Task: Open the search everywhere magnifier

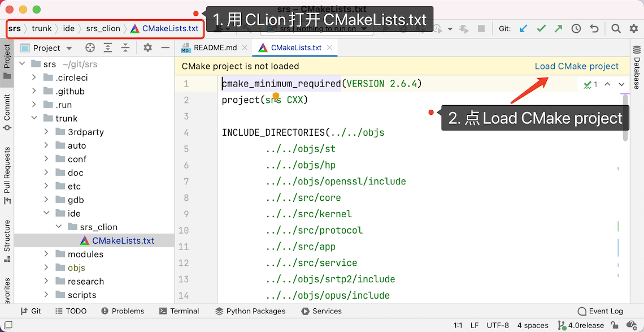Action: click(616, 28)
